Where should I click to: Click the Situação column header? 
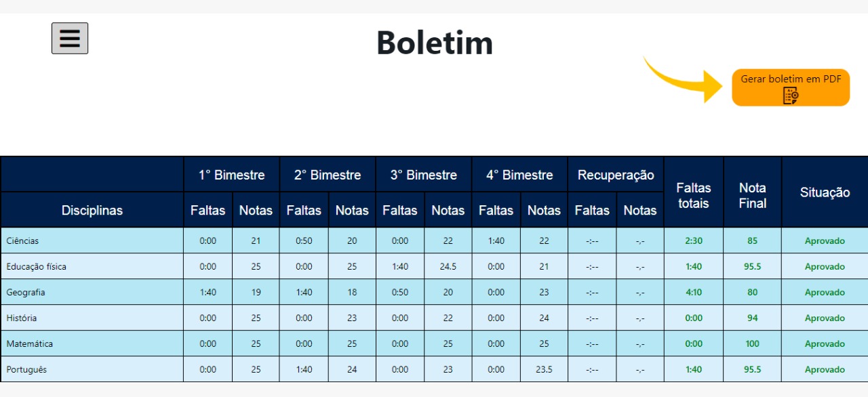[825, 192]
